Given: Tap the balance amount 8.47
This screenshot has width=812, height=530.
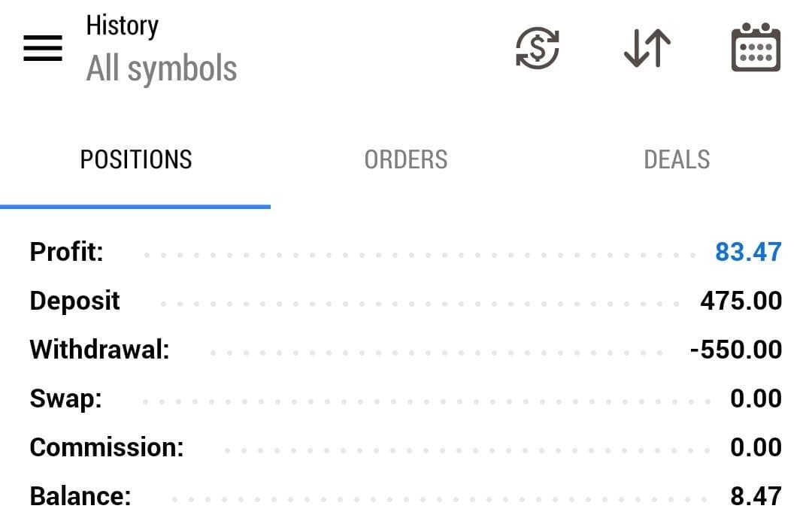Looking at the screenshot, I should [x=756, y=496].
